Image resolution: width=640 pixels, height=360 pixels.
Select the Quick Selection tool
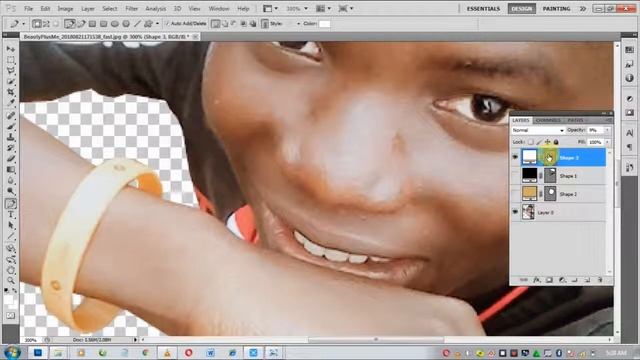tap(11, 82)
